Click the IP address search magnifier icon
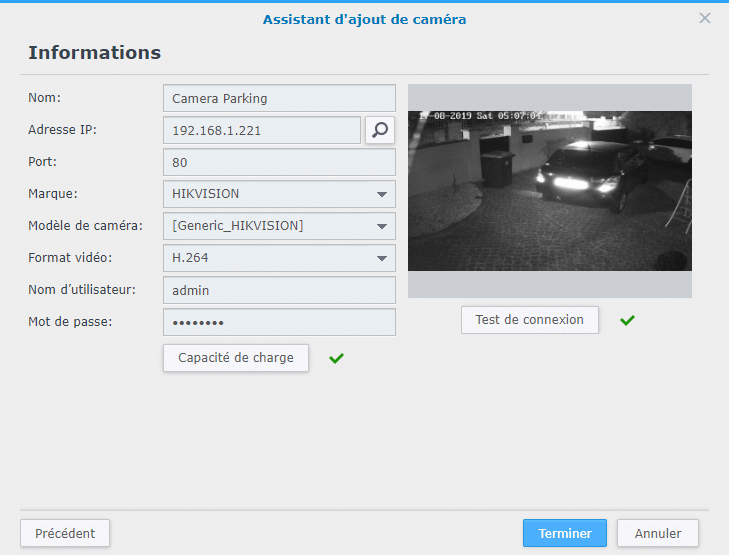 click(x=380, y=130)
